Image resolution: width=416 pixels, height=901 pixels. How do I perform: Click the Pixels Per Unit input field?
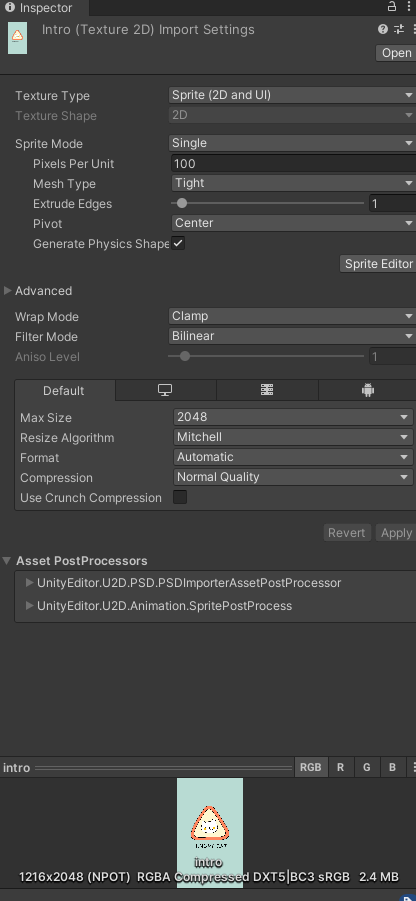click(294, 163)
